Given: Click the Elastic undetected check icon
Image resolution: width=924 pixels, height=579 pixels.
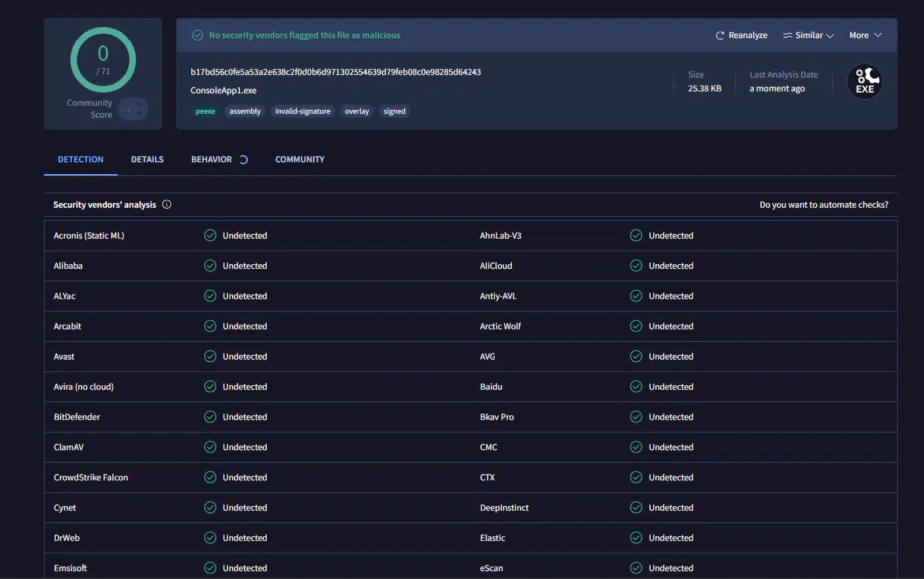Looking at the screenshot, I should (636, 538).
